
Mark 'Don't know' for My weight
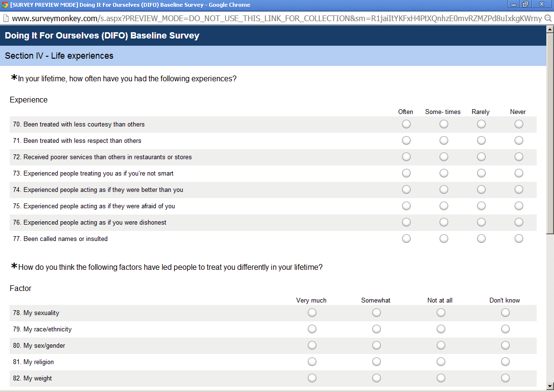pos(505,378)
